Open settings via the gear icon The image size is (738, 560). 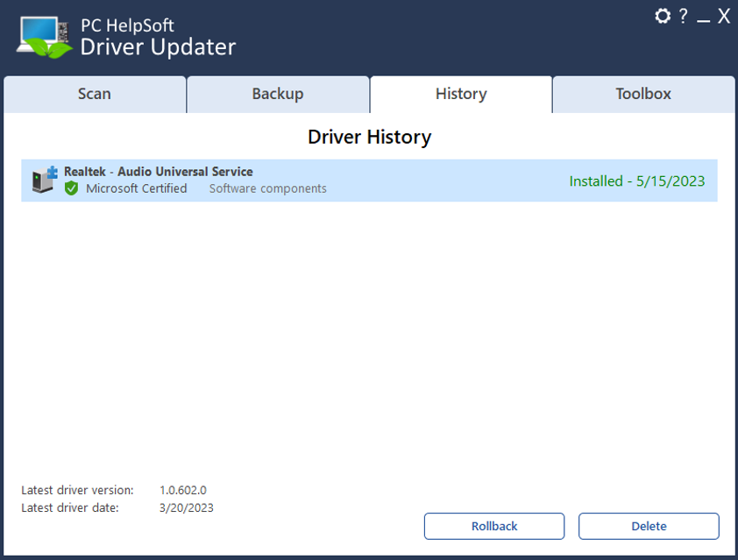663,16
